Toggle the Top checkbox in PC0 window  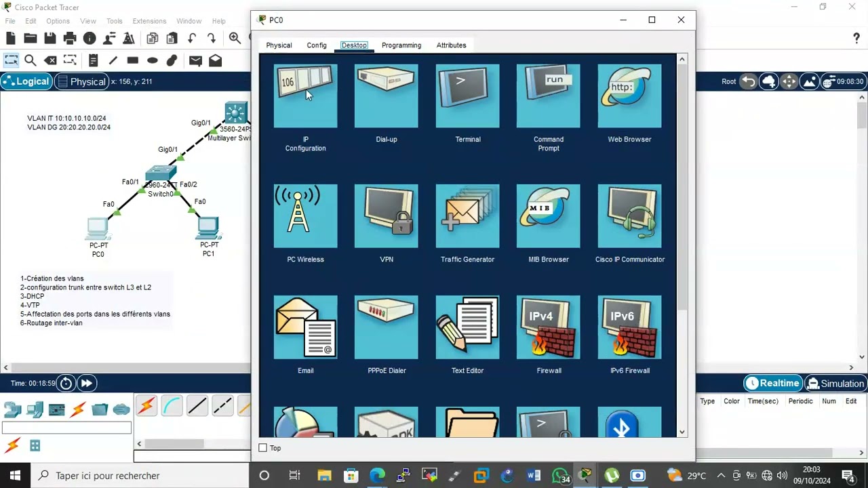point(263,448)
